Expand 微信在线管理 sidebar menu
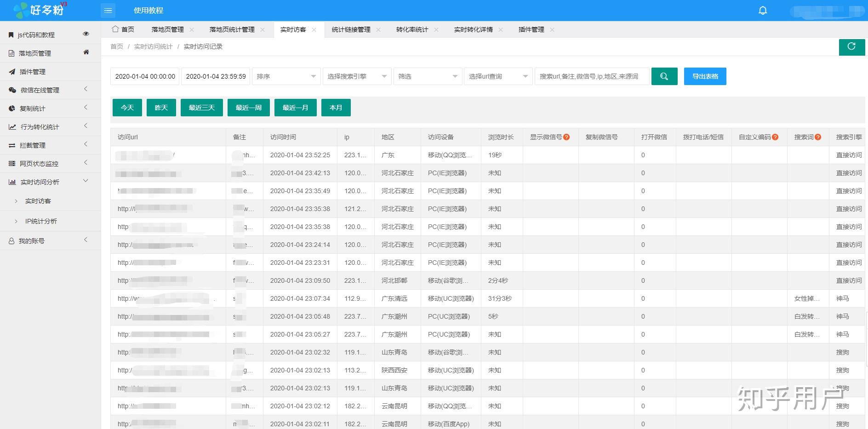The image size is (868, 429). point(86,89)
